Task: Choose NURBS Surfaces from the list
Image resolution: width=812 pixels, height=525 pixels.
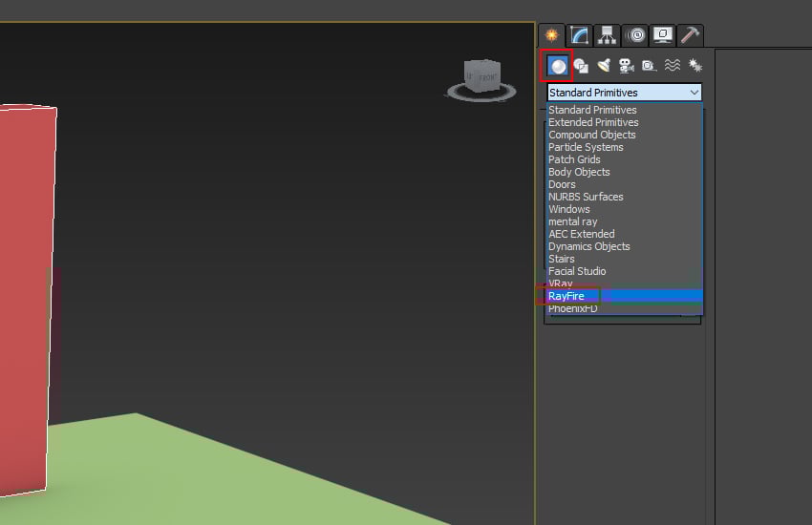Action: (625, 197)
